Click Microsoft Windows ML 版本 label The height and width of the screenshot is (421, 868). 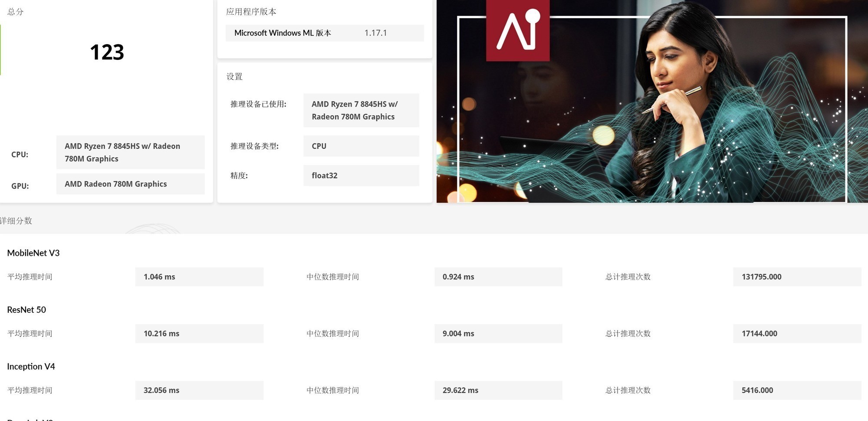[283, 33]
